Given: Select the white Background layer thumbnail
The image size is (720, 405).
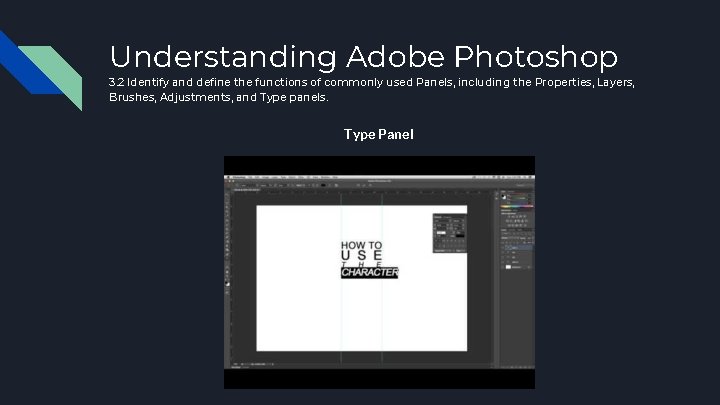Looking at the screenshot, I should [508, 267].
